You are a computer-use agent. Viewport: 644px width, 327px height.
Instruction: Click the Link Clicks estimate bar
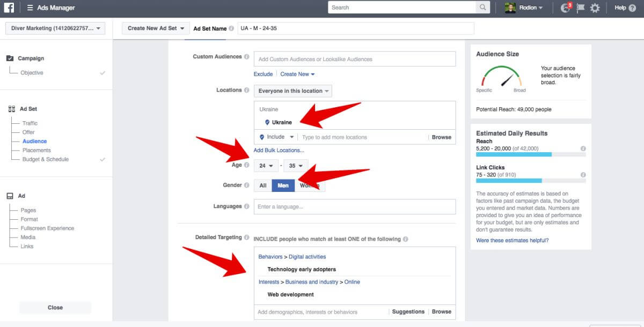point(531,181)
